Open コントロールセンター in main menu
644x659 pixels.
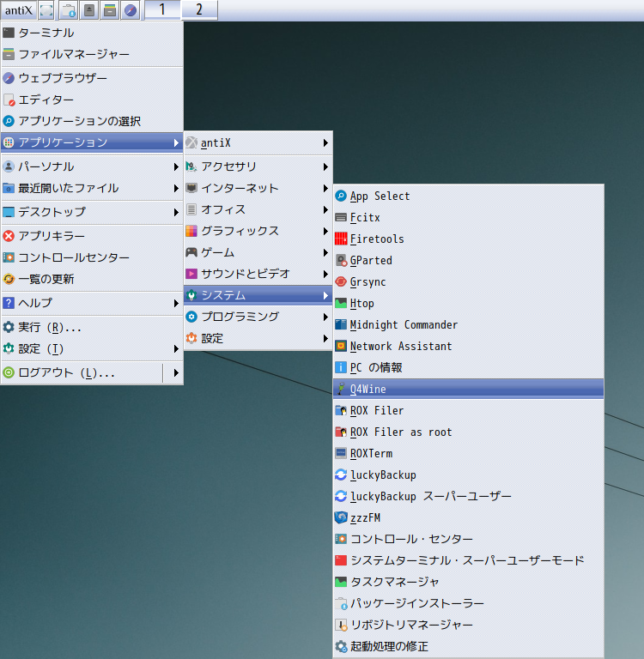coord(92,257)
